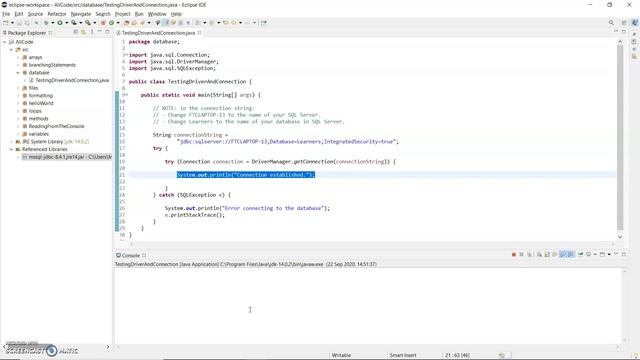Expand the arrays package node
The width and height of the screenshot is (640, 360).
click(18, 58)
